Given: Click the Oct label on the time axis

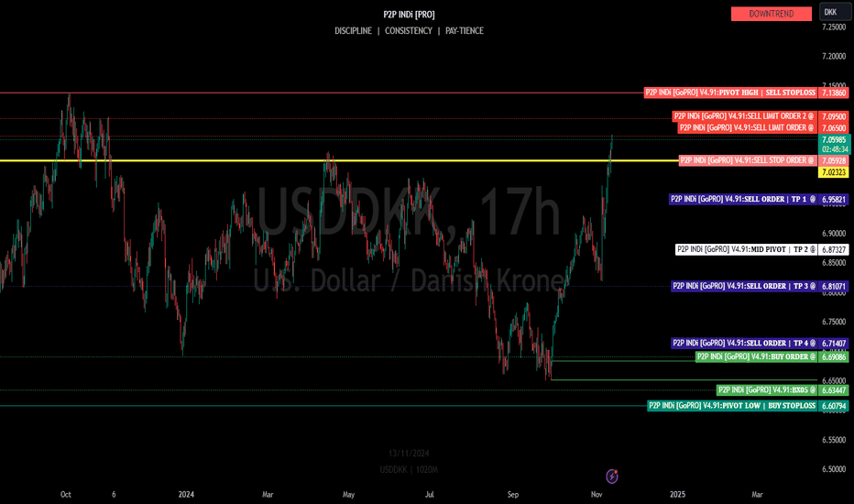Looking at the screenshot, I should [65, 494].
